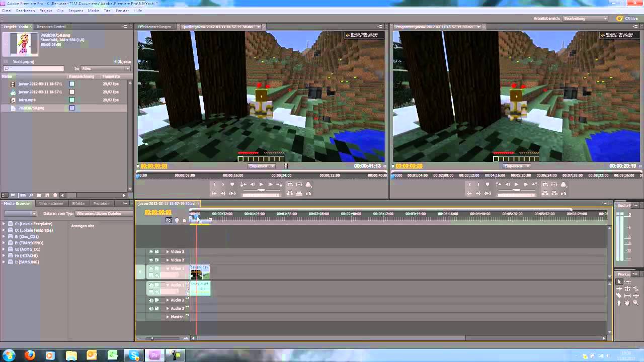Mute the Audio 3 track speaker
Screen dimensions: 644x362
click(150, 308)
